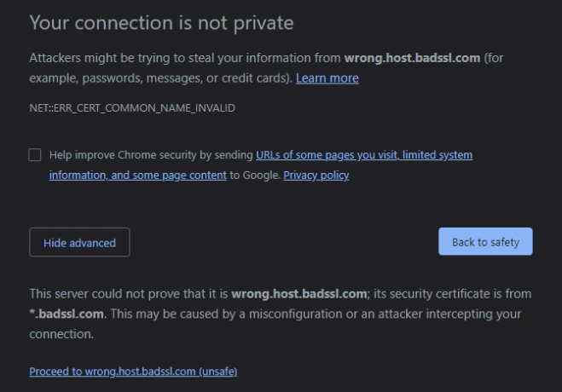Click bold wrong.host.badssl.com in the attackers warning
Image resolution: width=562 pixels, height=392 pixels.
click(x=412, y=58)
